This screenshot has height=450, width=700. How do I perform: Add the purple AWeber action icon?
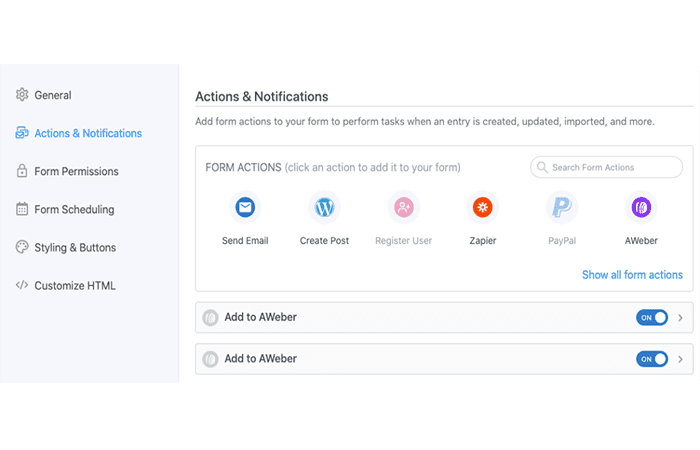(641, 207)
